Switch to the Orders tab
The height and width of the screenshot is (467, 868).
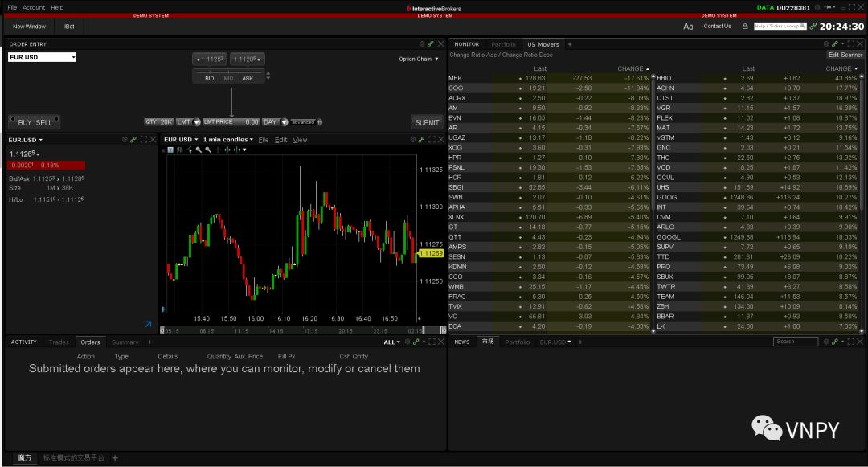[x=90, y=342]
